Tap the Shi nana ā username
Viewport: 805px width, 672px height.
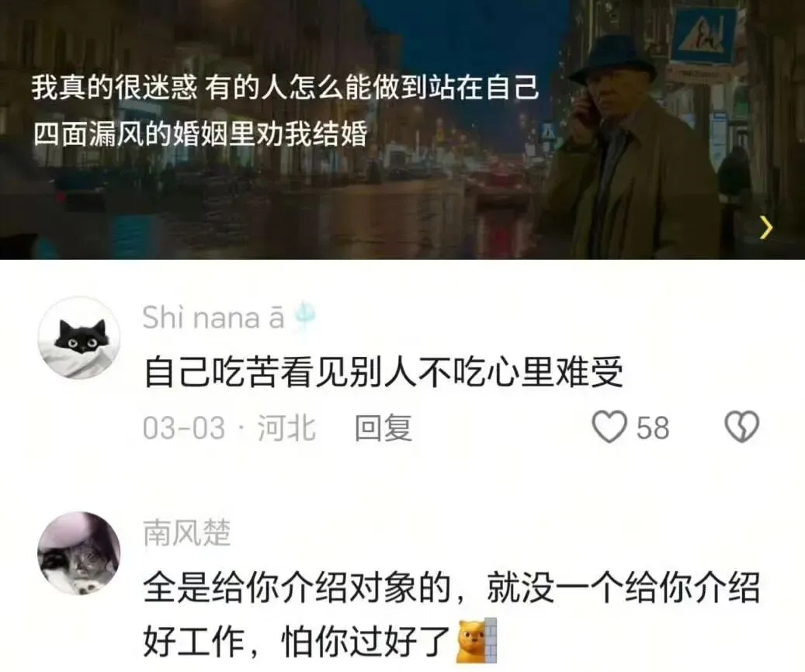point(213,318)
